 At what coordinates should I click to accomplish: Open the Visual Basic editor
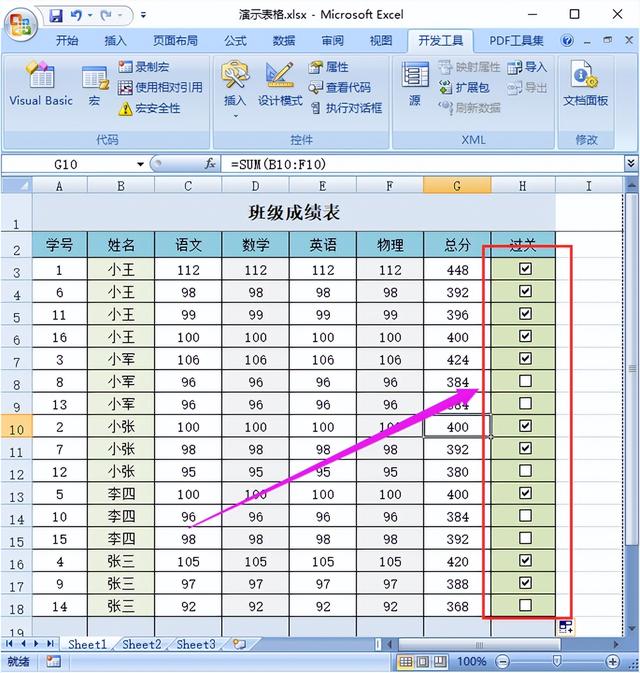click(41, 84)
